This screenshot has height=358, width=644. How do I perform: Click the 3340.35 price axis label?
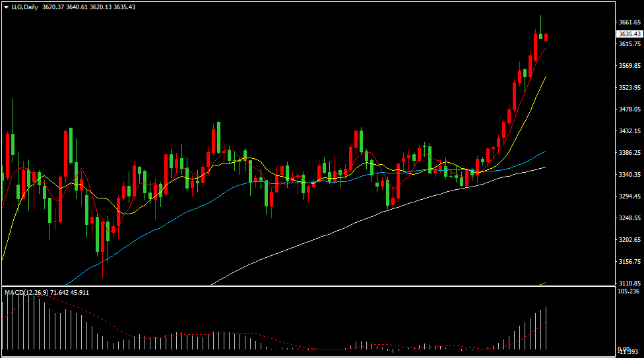click(629, 175)
